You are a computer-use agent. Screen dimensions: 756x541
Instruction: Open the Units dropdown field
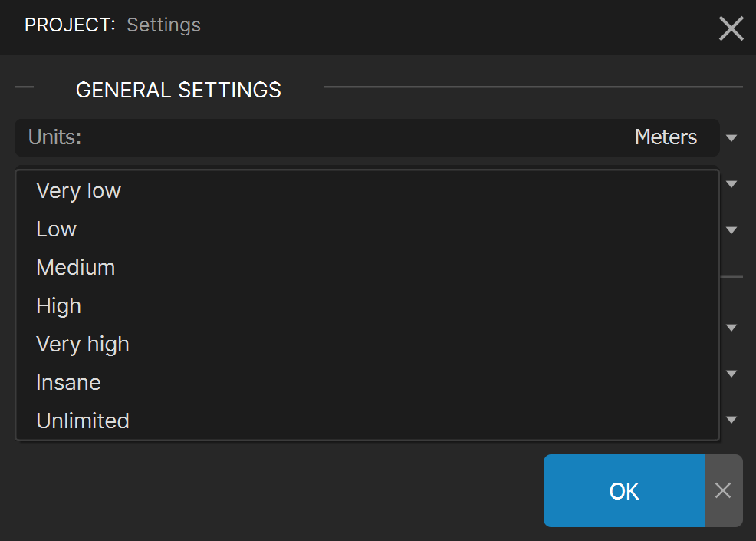point(367,137)
